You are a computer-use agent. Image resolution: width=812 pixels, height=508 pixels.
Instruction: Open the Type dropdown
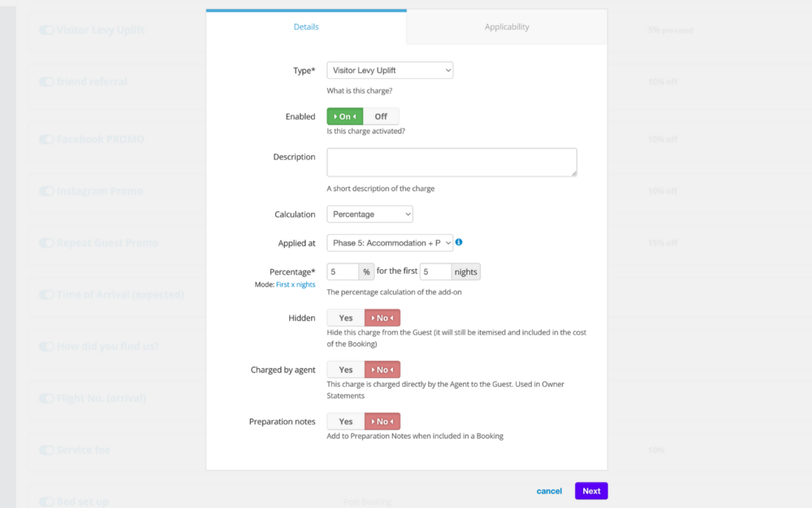[x=390, y=71]
